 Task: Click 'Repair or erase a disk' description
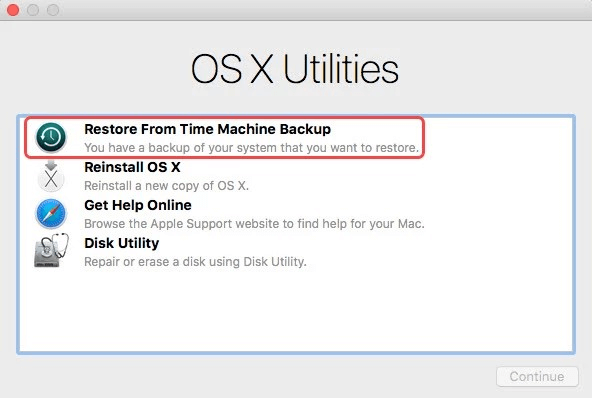(195, 262)
